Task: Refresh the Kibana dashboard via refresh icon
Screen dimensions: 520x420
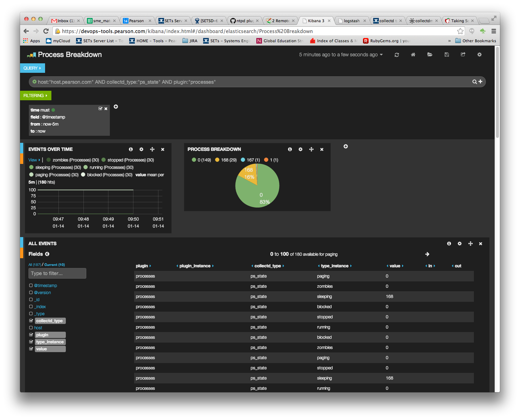Action: point(397,55)
